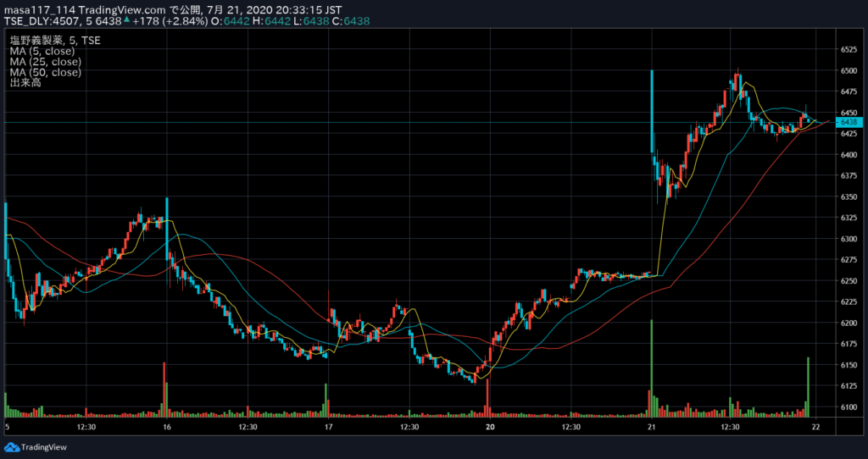
Task: Click the tall cyan candle reaching 6500 at date 21
Action: (x=652, y=111)
